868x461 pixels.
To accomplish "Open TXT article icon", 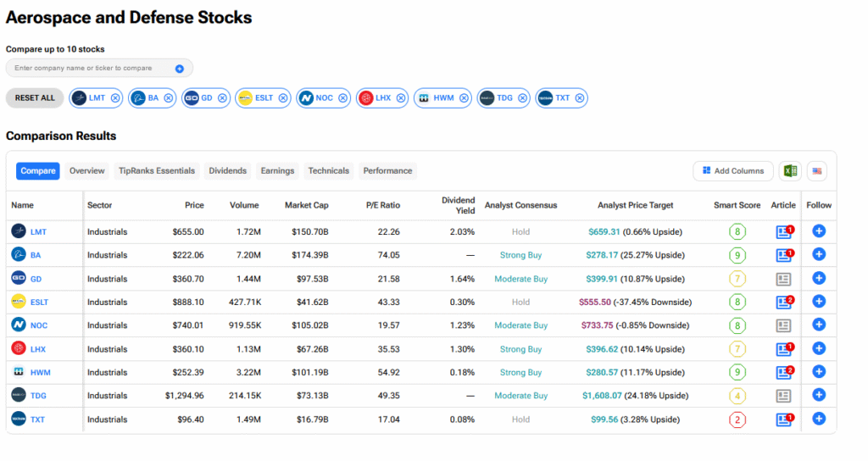I will (784, 419).
